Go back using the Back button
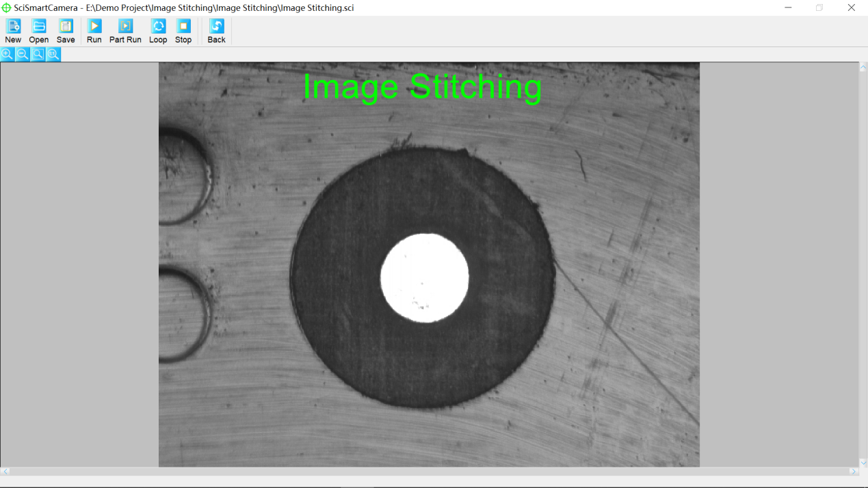This screenshot has height=488, width=868. pos(216,31)
